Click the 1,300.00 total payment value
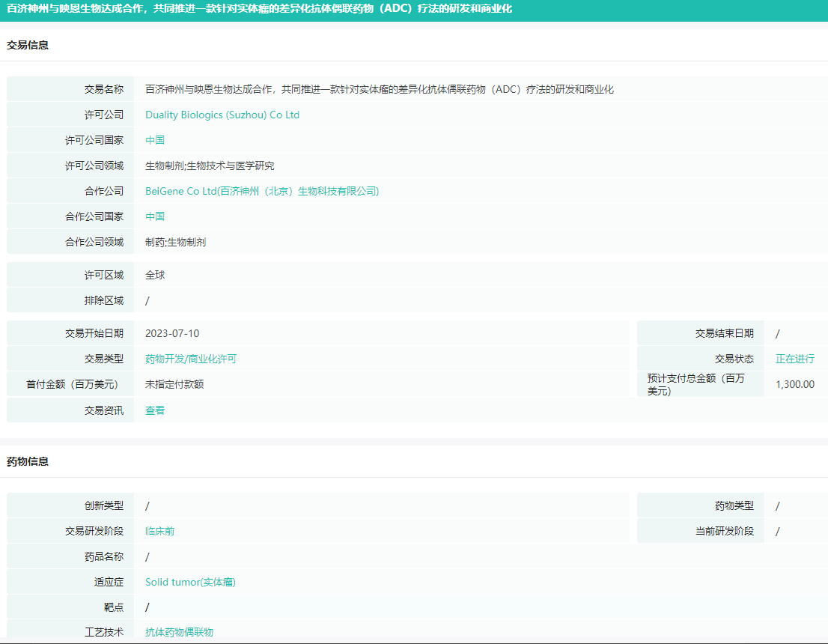828x644 pixels. pos(794,384)
